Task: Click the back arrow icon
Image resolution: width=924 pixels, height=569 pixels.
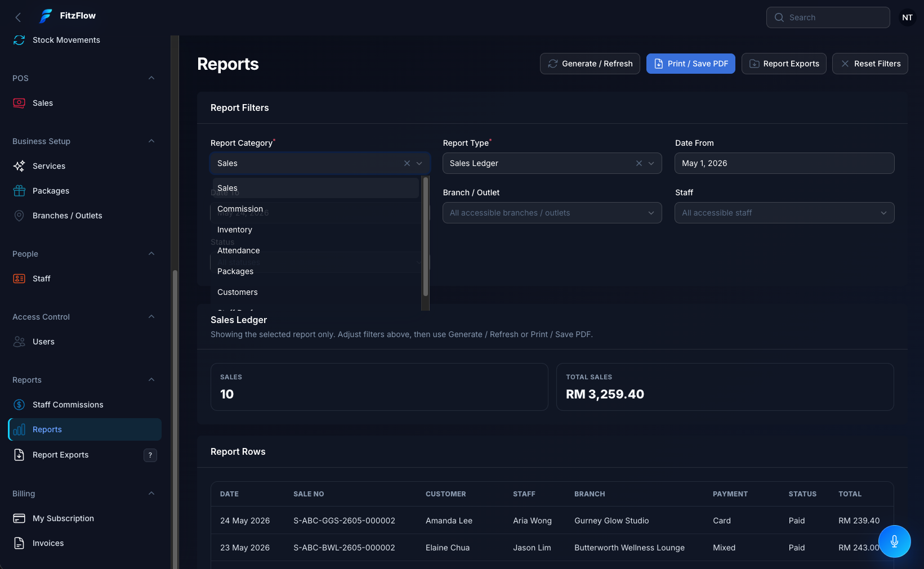Action: (x=18, y=17)
